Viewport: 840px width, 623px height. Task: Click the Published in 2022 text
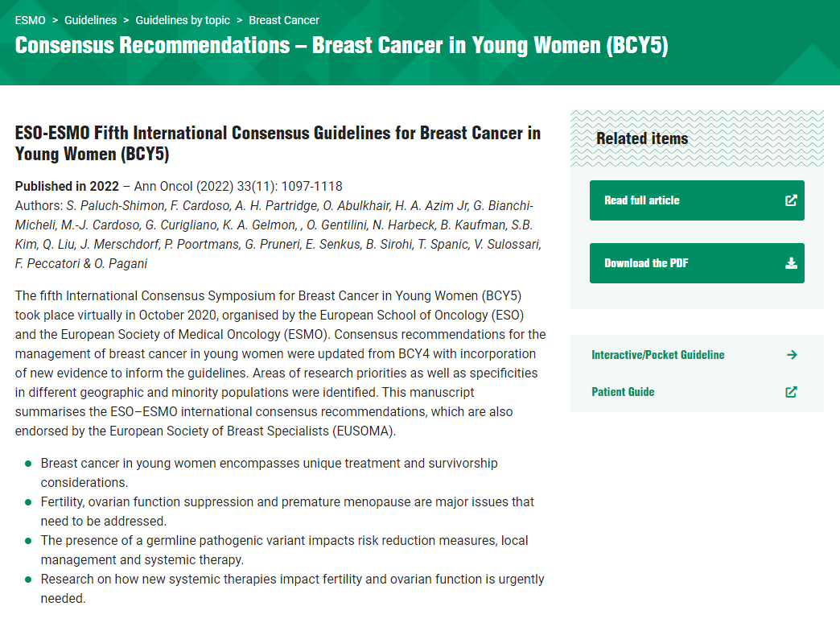tap(67, 186)
